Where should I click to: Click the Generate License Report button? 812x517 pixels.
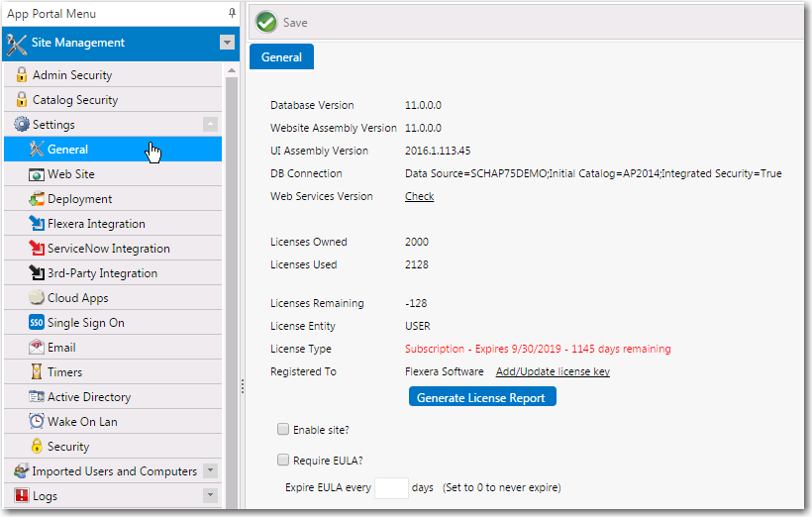point(482,397)
